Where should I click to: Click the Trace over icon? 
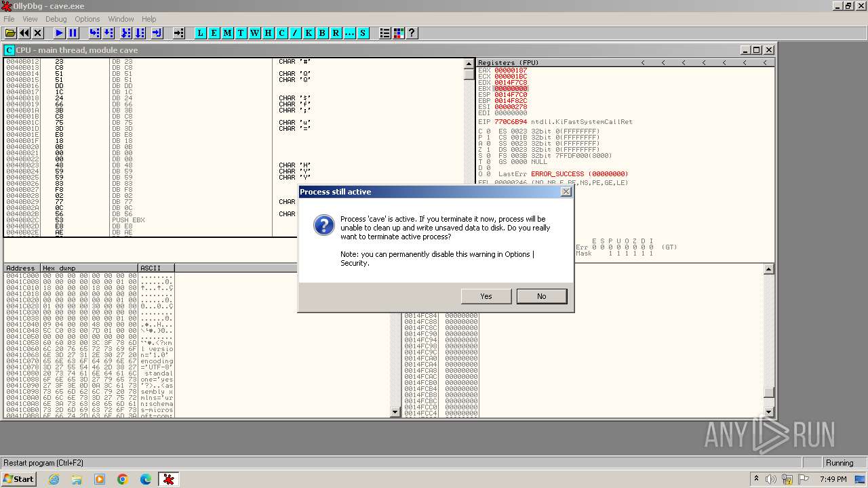[x=140, y=33]
